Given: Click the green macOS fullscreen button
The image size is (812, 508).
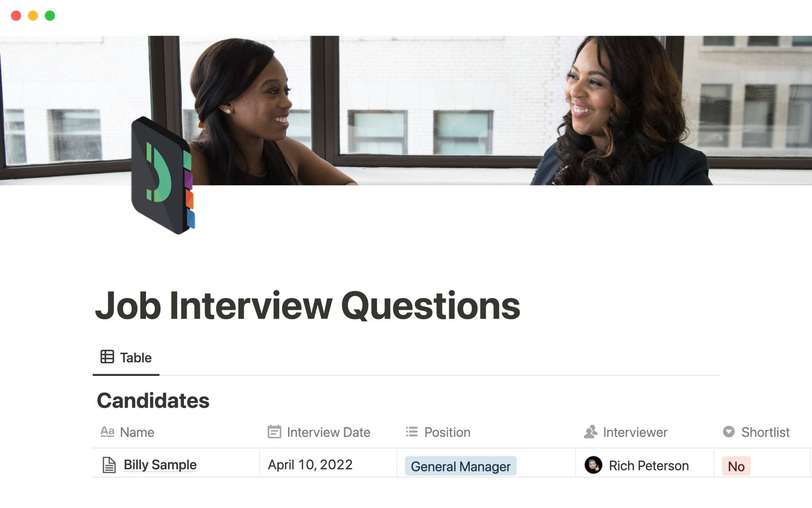Looking at the screenshot, I should (50, 16).
